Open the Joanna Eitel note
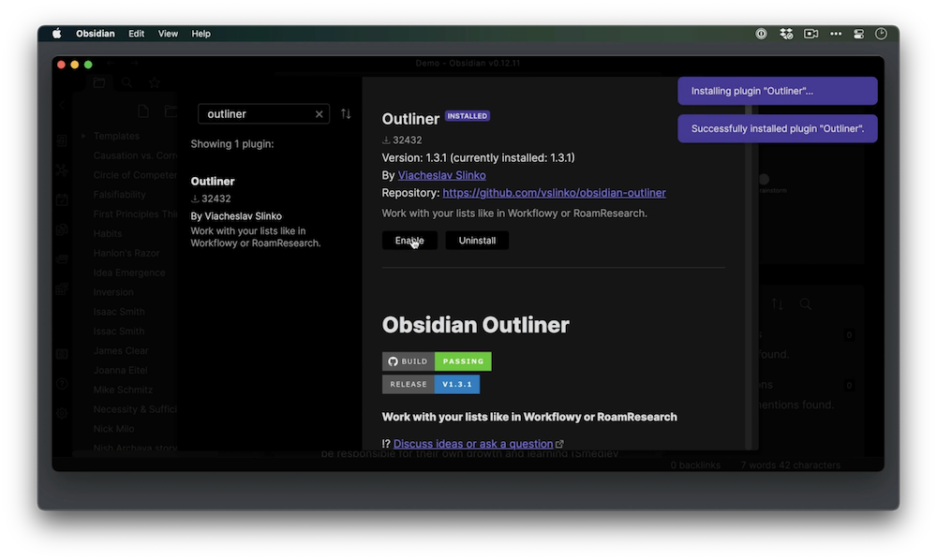 120,370
